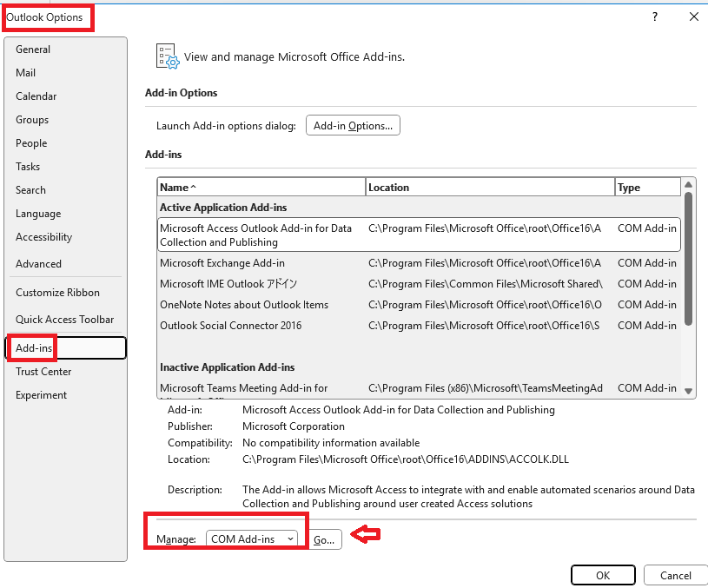
Task: Confirm with the OK button
Action: click(603, 575)
